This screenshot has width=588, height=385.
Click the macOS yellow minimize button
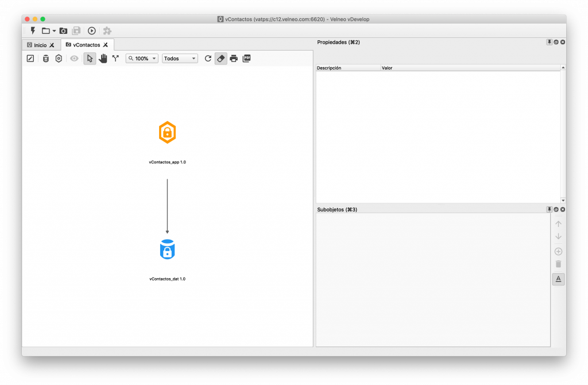tap(35, 19)
